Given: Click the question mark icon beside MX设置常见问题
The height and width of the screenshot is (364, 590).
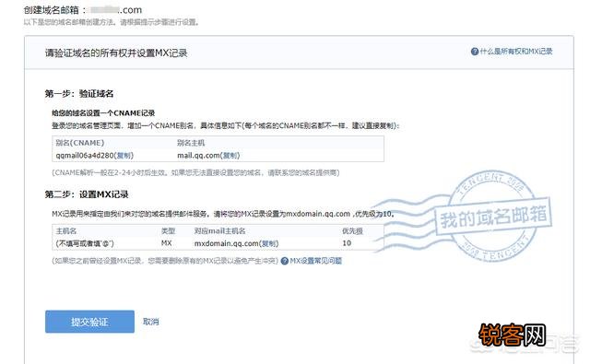Looking at the screenshot, I should [x=285, y=261].
